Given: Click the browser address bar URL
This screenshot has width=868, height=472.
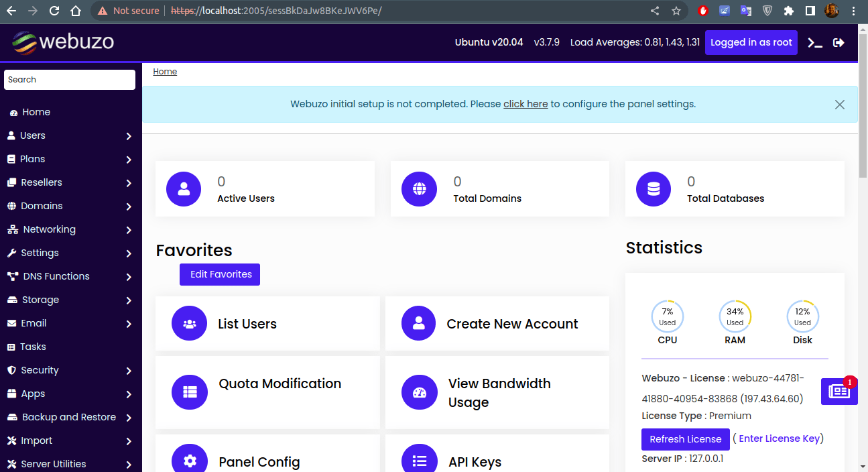Looking at the screenshot, I should (276, 11).
